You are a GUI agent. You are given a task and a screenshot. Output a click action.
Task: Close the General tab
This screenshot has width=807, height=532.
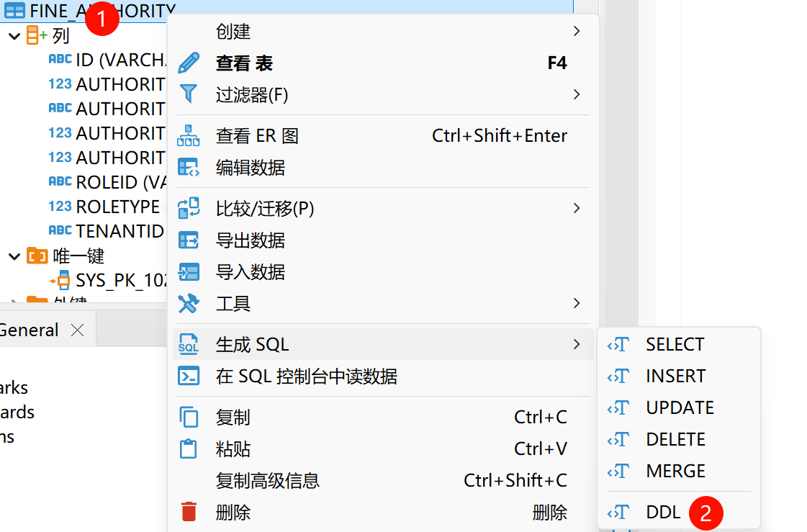point(77,330)
